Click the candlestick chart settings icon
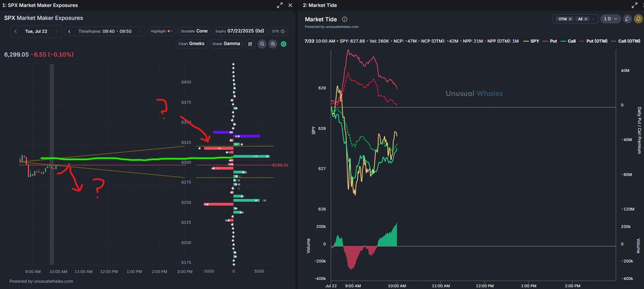 tap(250, 44)
